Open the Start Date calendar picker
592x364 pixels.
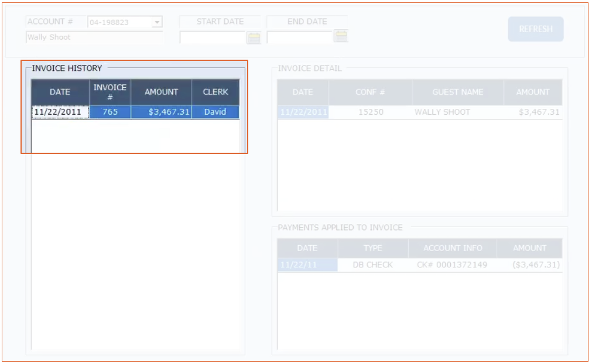[254, 38]
